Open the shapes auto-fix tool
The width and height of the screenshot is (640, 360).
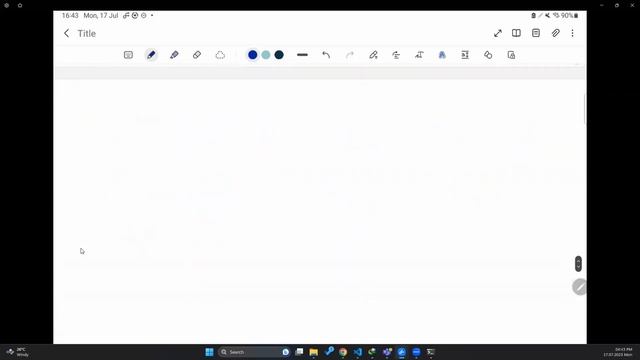coord(488,55)
